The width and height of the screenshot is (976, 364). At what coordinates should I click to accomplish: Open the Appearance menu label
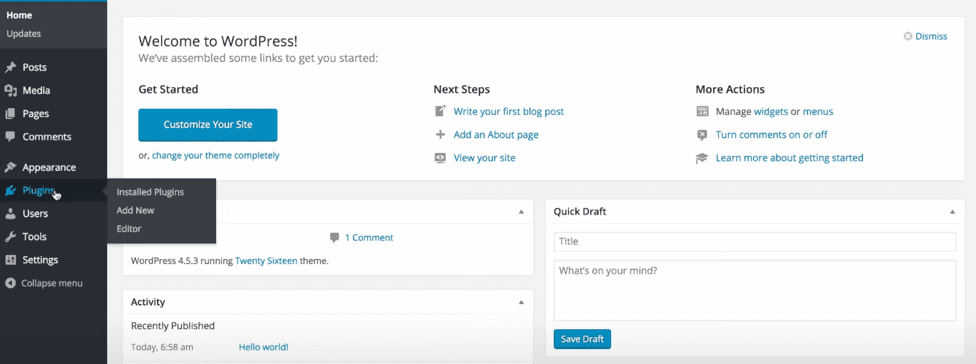coord(49,167)
